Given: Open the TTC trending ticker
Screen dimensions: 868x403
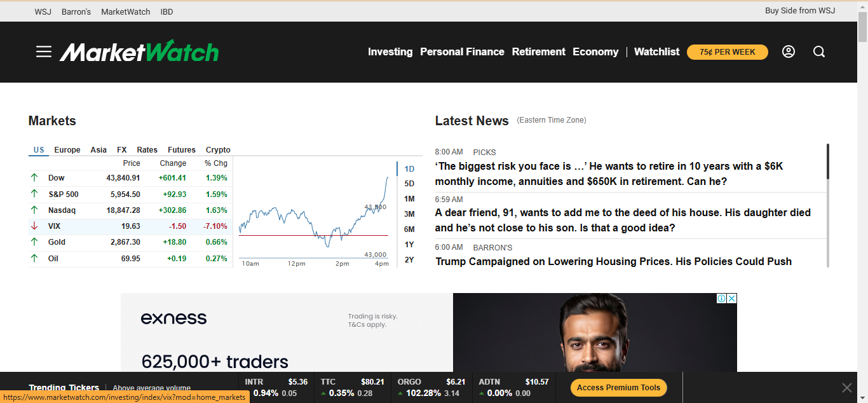Looking at the screenshot, I should tap(352, 388).
